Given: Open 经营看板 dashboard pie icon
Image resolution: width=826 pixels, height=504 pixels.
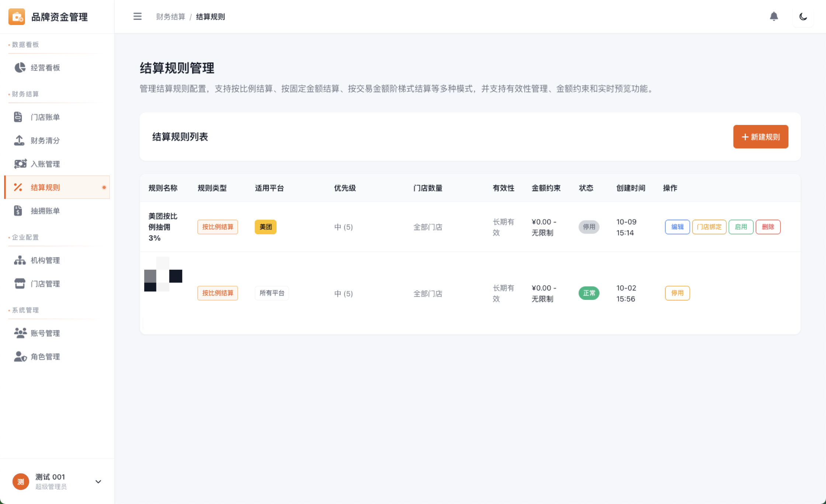Looking at the screenshot, I should click(20, 67).
